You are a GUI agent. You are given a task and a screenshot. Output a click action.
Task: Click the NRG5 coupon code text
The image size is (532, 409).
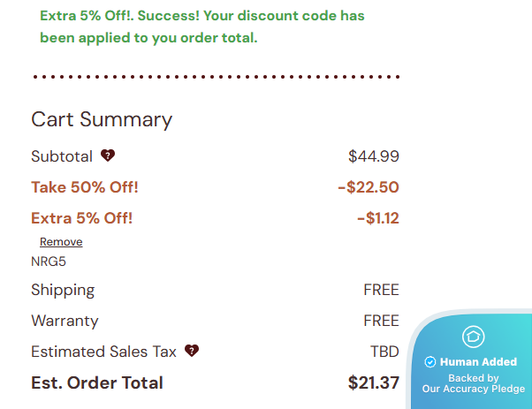pos(49,261)
